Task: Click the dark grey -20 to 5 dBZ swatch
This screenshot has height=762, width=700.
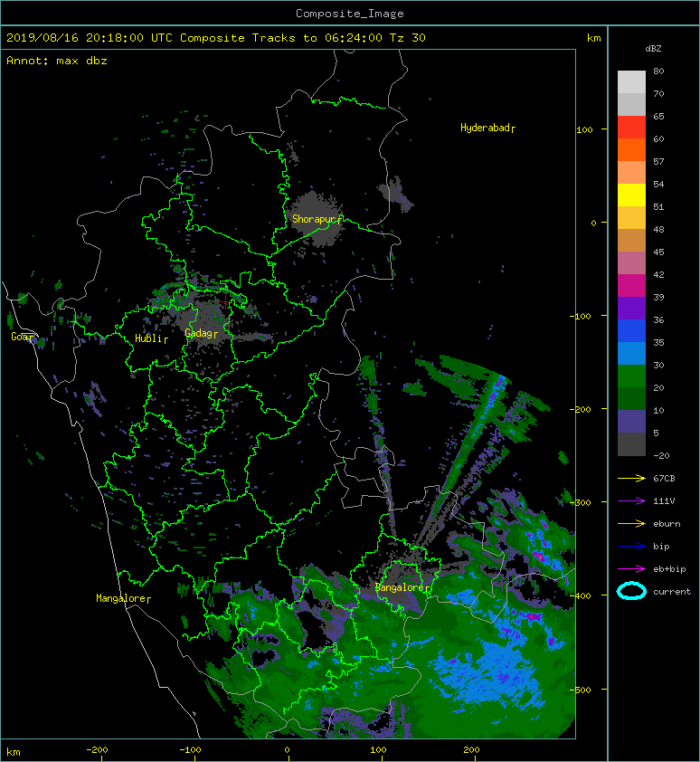Action: pyautogui.click(x=631, y=444)
